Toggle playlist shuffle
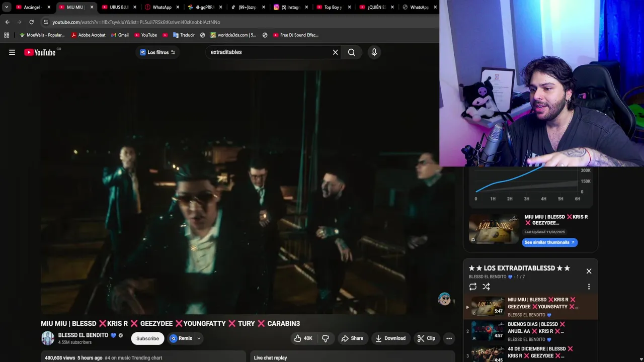 pyautogui.click(x=486, y=287)
